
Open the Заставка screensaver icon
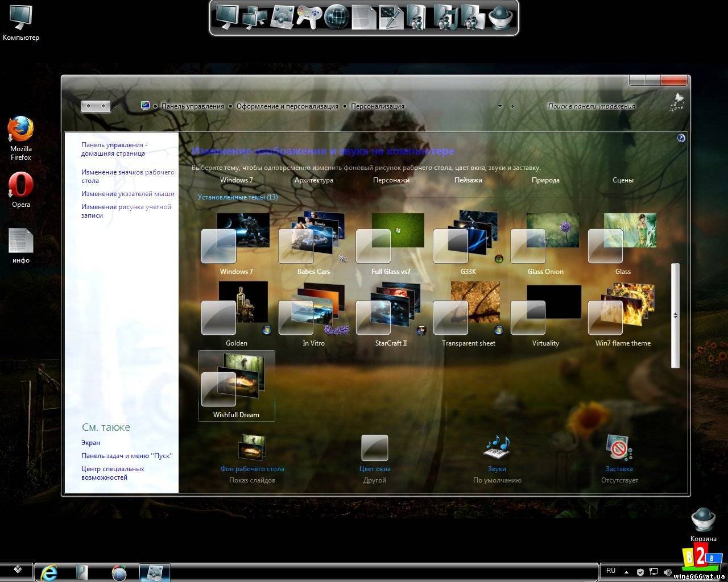point(619,448)
